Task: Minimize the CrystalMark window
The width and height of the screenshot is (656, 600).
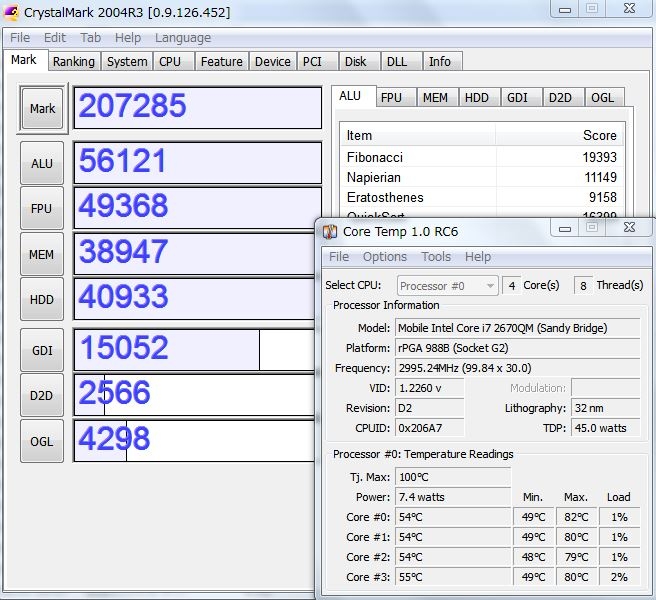Action: pos(565,9)
